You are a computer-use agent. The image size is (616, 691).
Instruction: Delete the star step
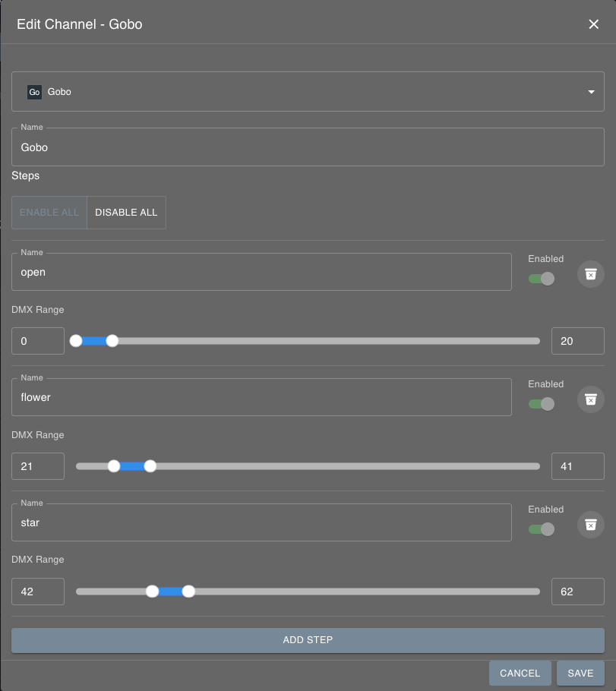pos(590,525)
